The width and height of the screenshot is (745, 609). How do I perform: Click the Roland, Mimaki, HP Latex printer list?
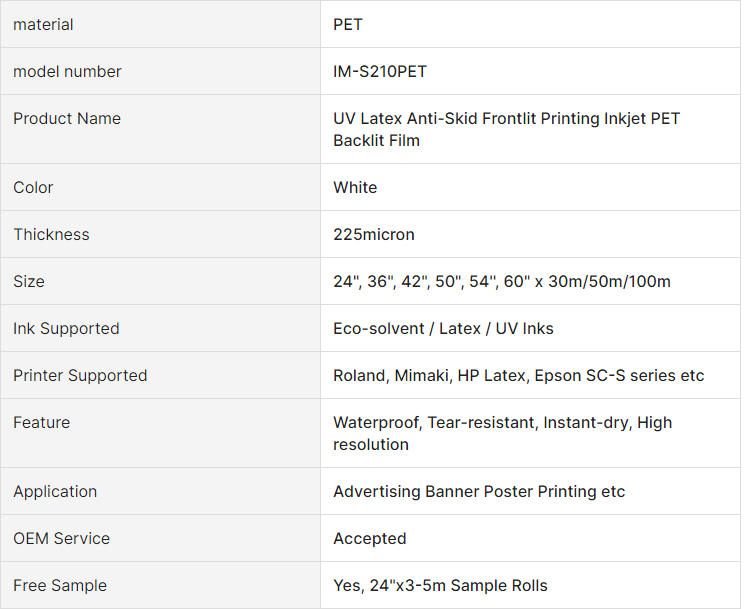coord(518,375)
